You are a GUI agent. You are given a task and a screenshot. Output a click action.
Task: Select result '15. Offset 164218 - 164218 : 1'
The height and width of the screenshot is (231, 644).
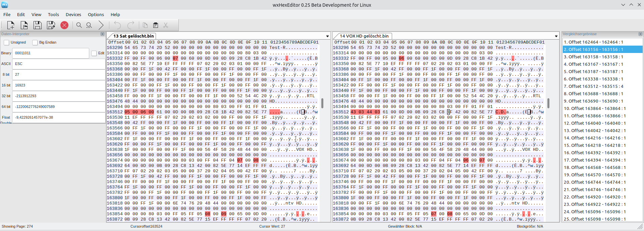(602, 145)
